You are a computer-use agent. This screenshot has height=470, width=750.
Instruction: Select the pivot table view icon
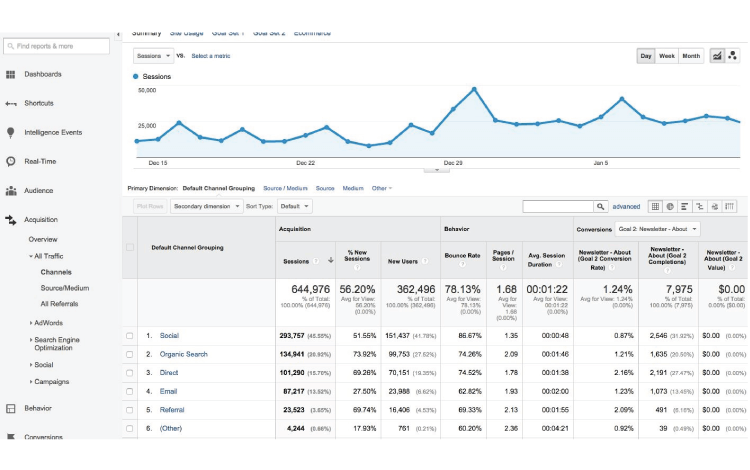(729, 207)
